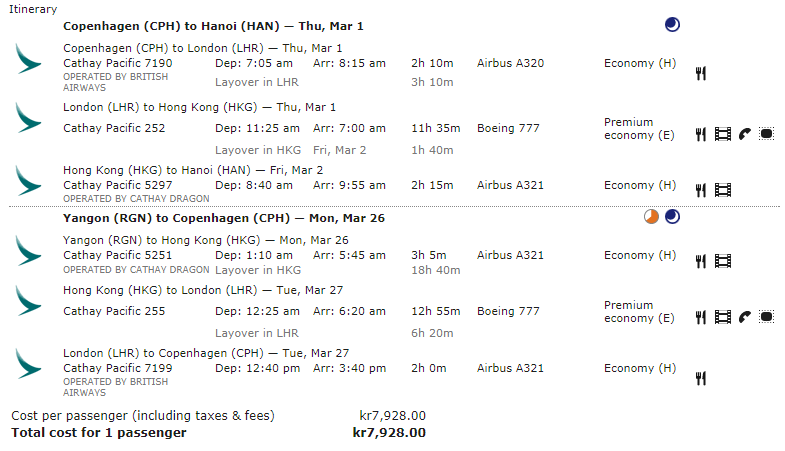Image resolution: width=785 pixels, height=451 pixels.
Task: Click the Boeing 777 aircraft text for flight 255
Action: 510,312
